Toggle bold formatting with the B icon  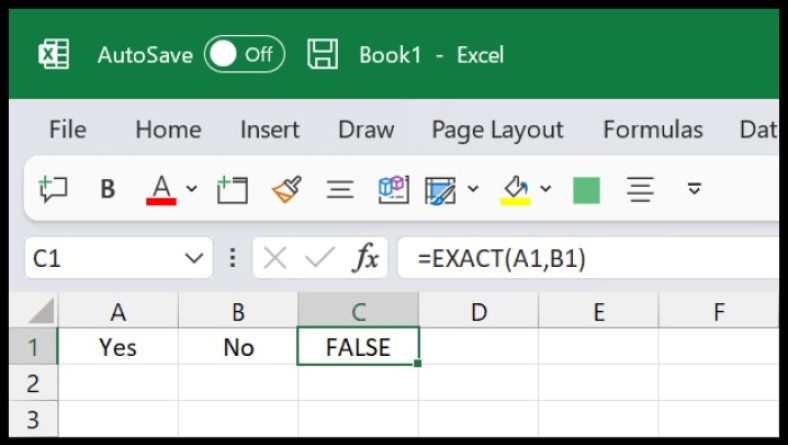coord(108,189)
